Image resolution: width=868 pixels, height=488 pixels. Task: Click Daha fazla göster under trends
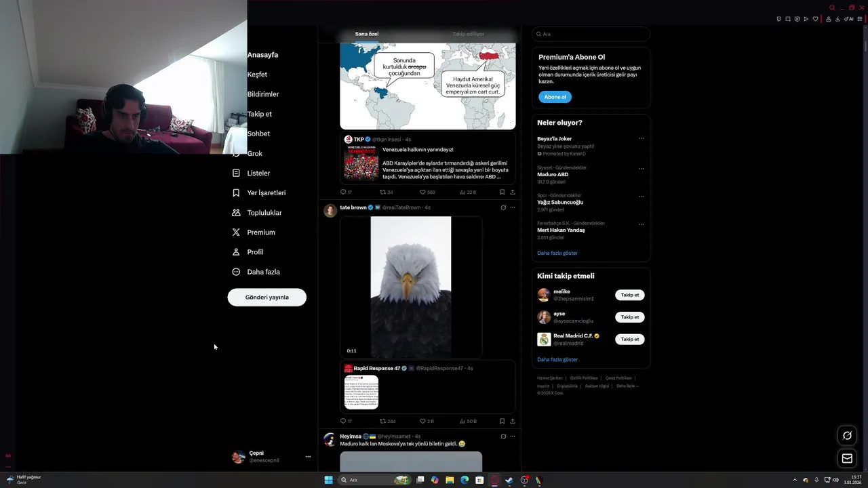557,253
